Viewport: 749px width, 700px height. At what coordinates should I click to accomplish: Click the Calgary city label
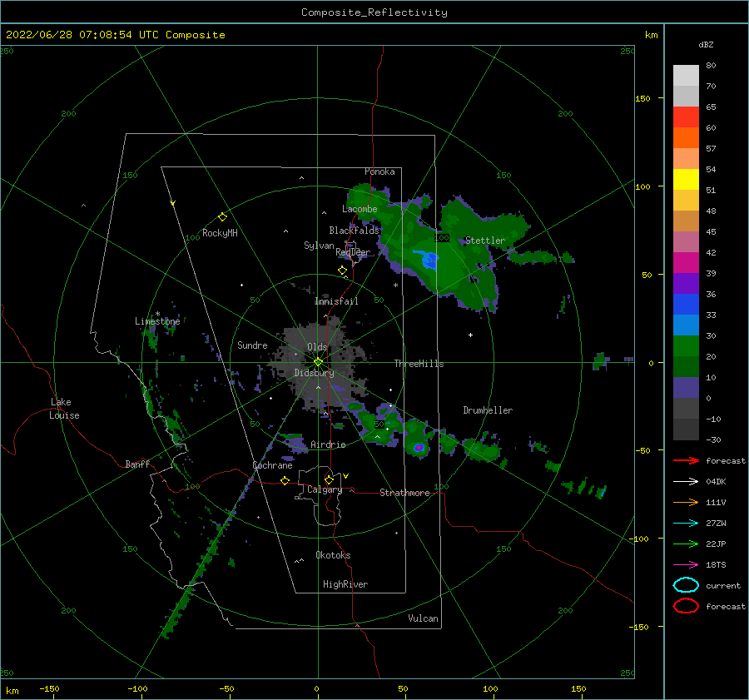point(325,489)
